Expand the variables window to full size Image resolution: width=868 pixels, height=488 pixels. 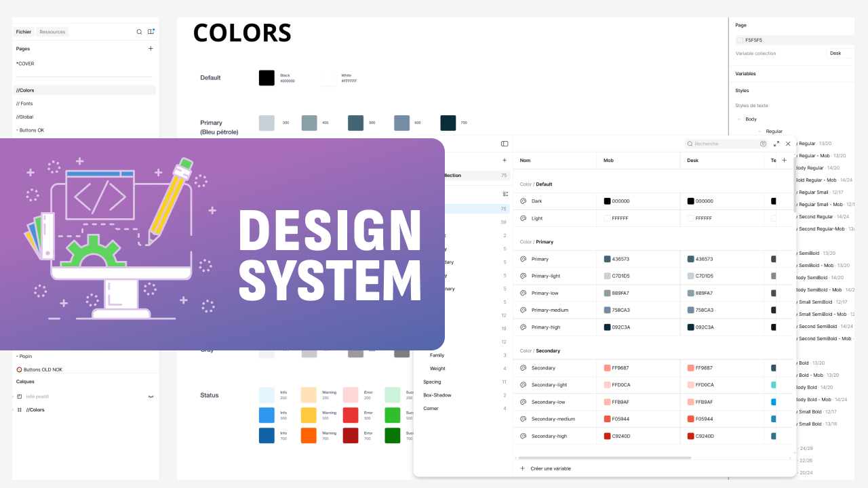coord(776,144)
